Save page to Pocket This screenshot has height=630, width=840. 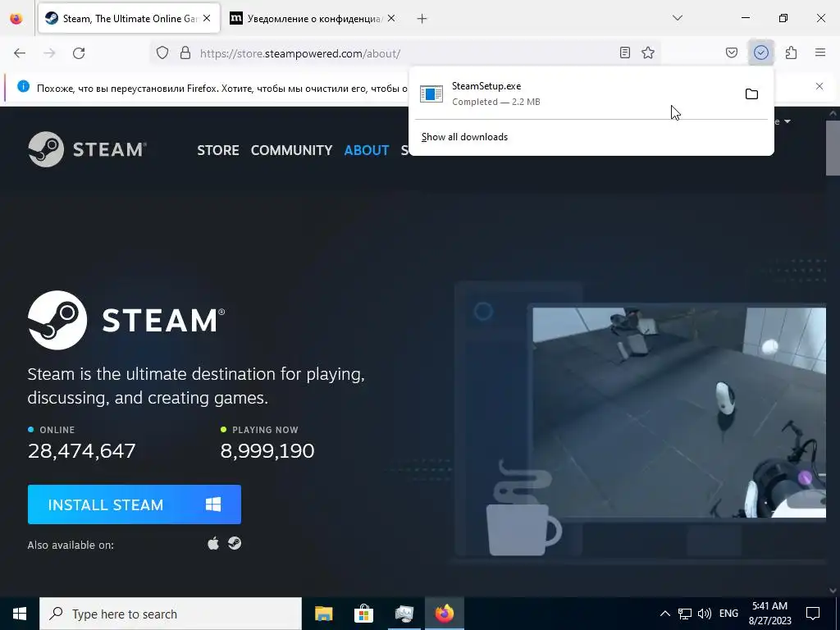(x=732, y=53)
